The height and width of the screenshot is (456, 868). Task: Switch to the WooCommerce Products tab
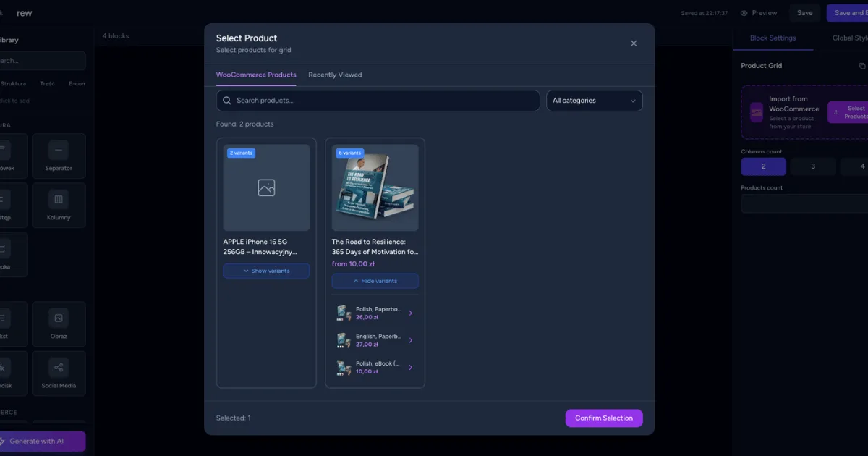point(256,75)
